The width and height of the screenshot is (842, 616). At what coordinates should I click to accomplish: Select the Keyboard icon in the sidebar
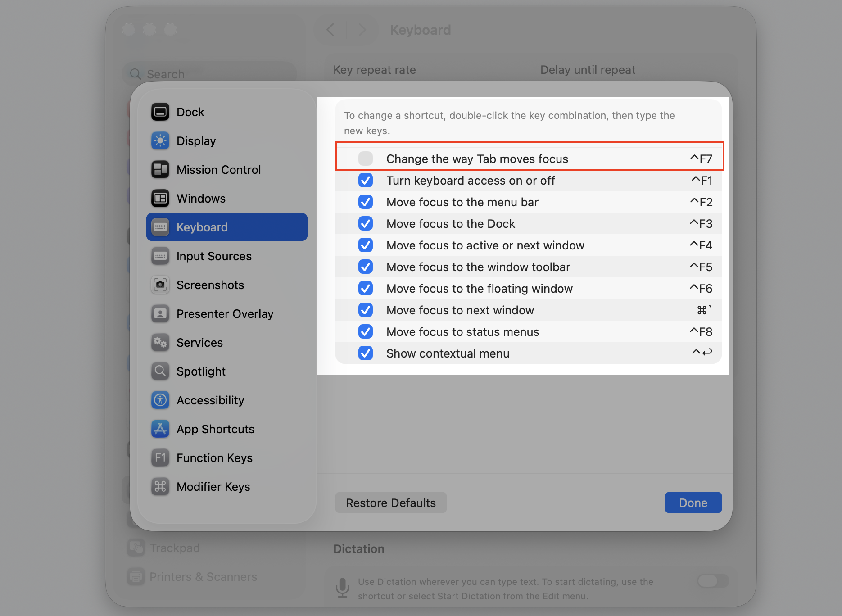point(160,227)
